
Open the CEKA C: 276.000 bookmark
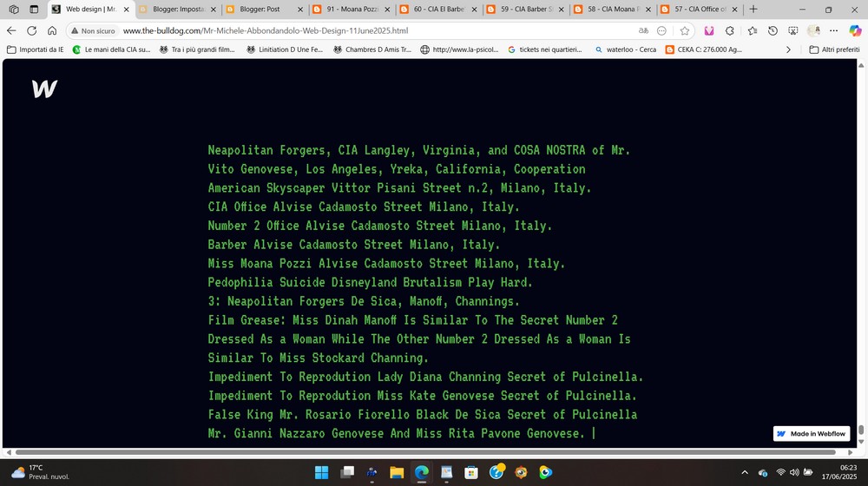pos(704,49)
